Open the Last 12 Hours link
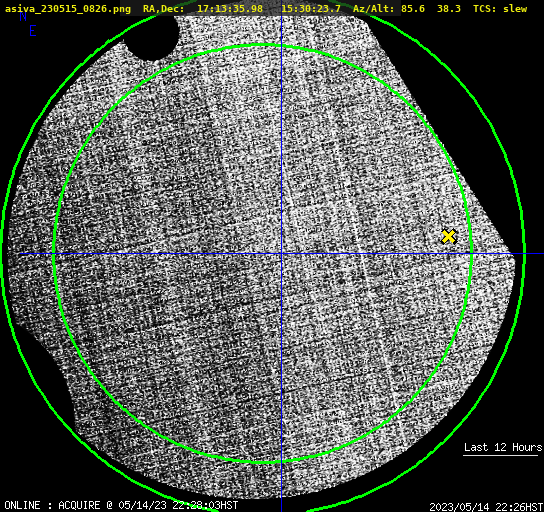Viewport: 544px width, 512px height. tap(502, 447)
